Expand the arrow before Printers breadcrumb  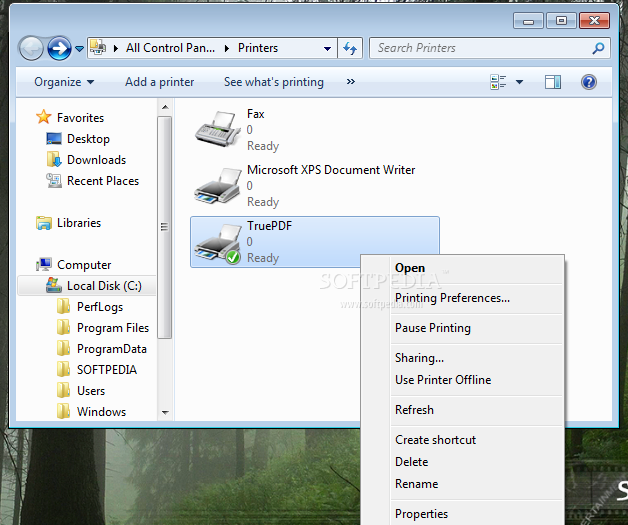227,48
